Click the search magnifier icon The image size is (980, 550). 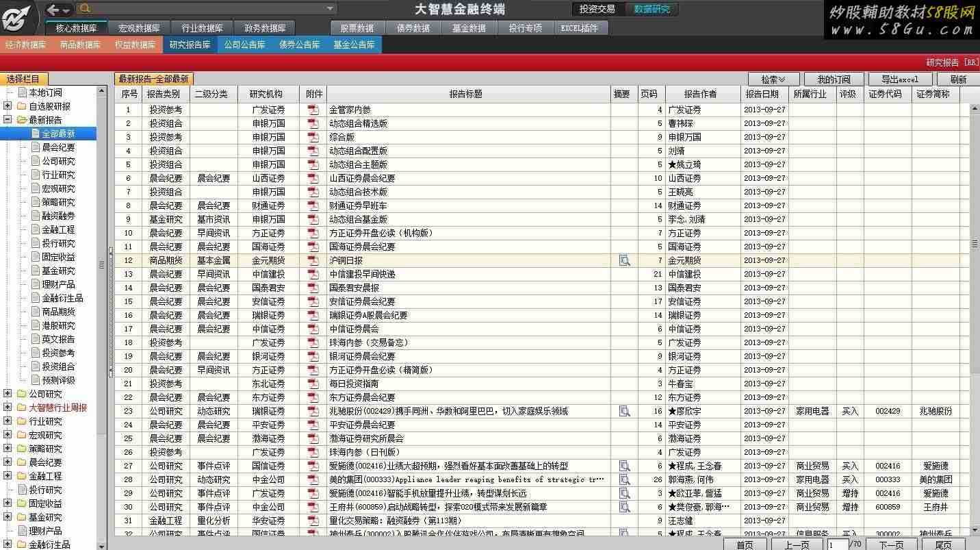tap(85, 8)
